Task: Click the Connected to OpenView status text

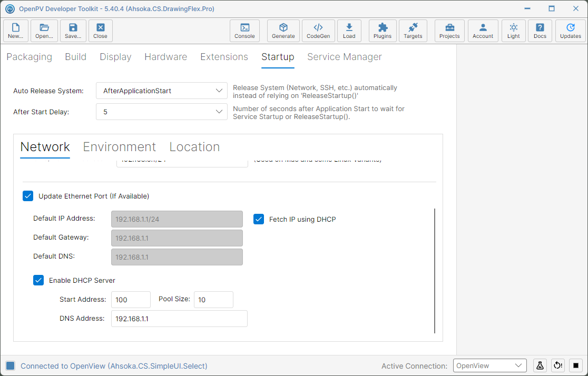Action: pos(114,366)
